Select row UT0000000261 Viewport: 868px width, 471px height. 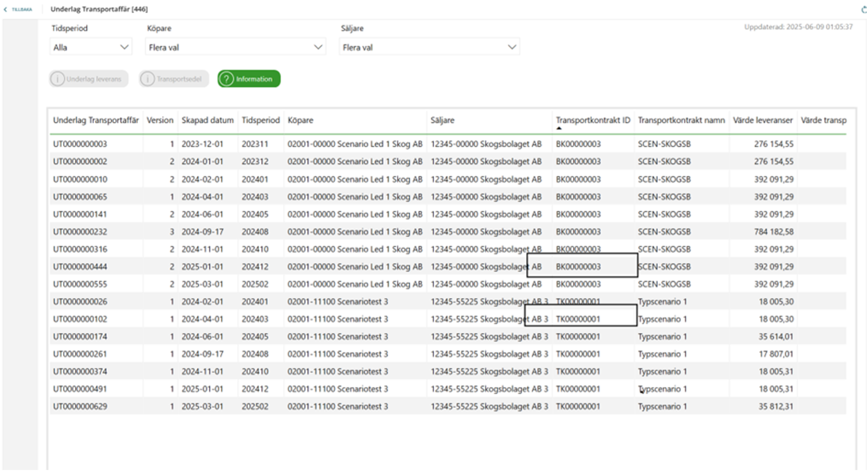click(448, 354)
